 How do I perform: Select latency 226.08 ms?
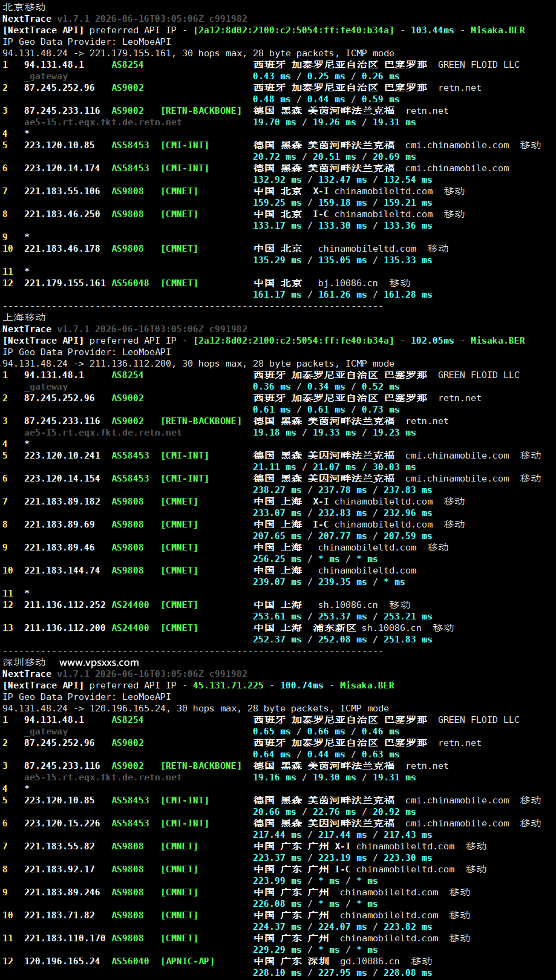(277, 904)
